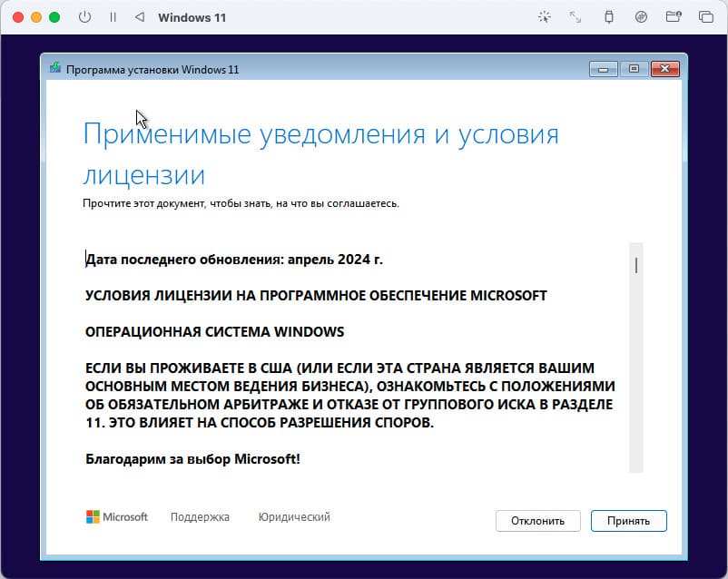728x579 pixels.
Task: Accept the license with Принять button
Action: tap(628, 521)
